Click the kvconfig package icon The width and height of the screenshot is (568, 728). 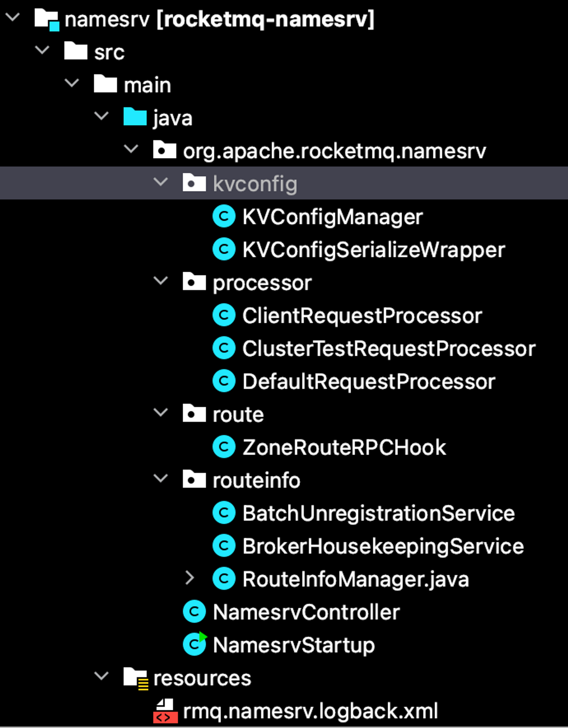(194, 182)
